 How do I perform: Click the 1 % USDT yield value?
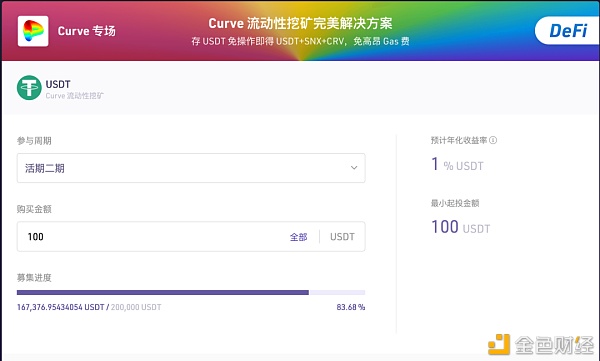click(457, 165)
